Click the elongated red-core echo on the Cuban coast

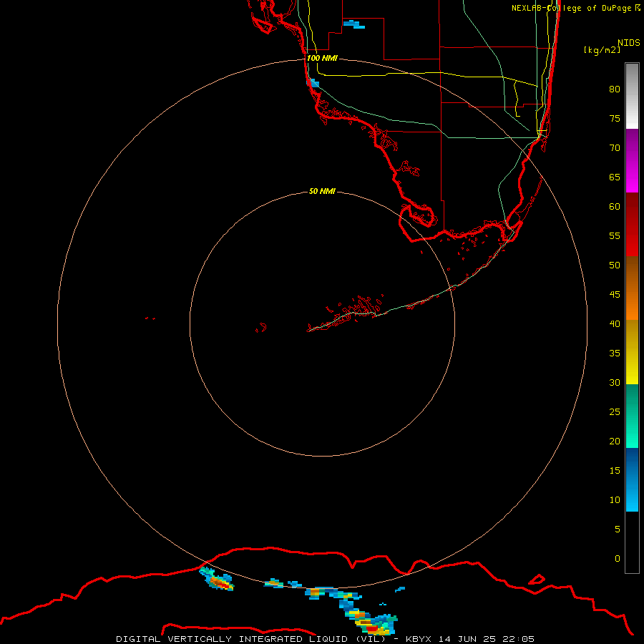(x=216, y=579)
